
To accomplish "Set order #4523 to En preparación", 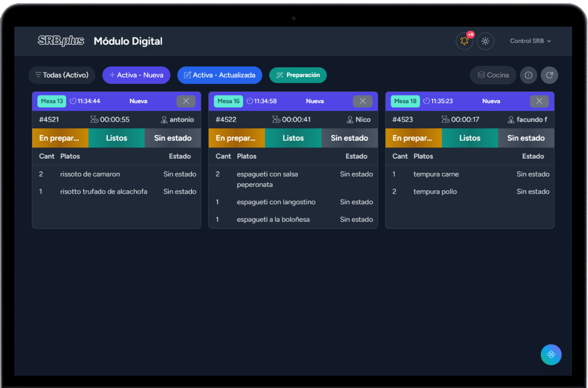I will click(x=414, y=138).
